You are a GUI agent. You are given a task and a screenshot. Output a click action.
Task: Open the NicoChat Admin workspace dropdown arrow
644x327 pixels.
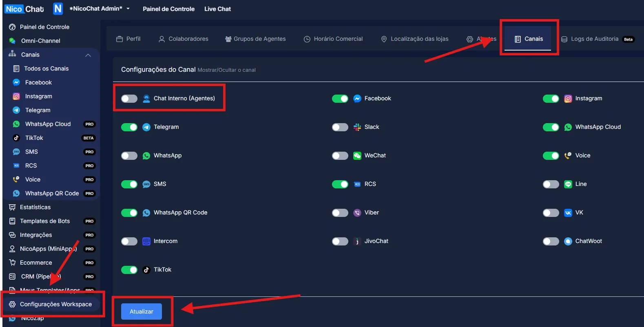pos(128,9)
